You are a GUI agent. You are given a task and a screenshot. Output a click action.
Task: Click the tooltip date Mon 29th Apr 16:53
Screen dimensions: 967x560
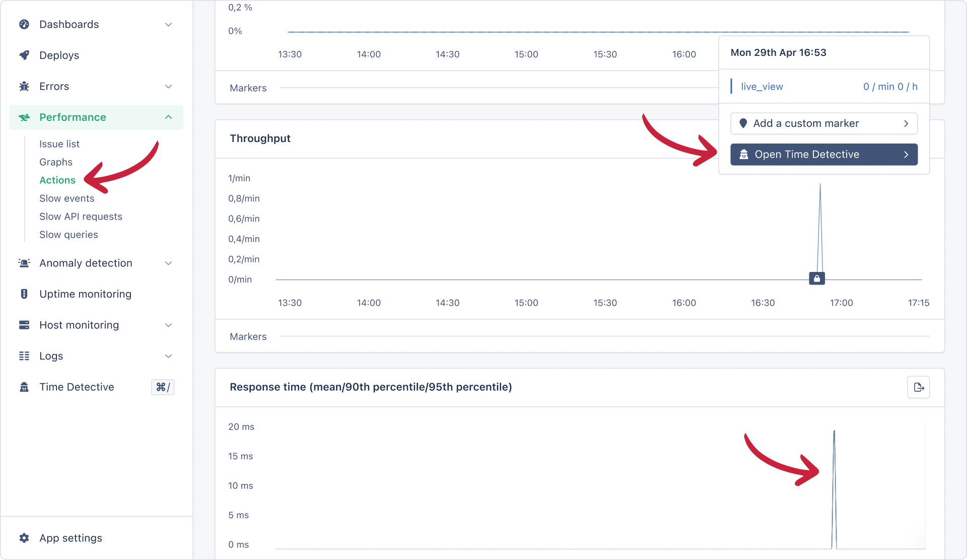[779, 52]
